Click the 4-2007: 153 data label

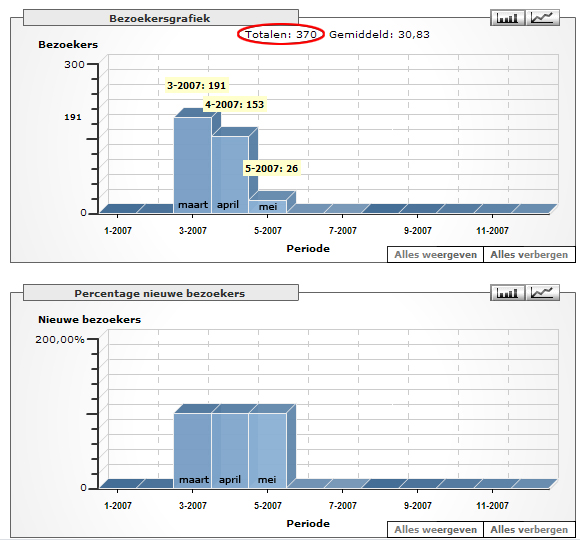click(x=235, y=105)
